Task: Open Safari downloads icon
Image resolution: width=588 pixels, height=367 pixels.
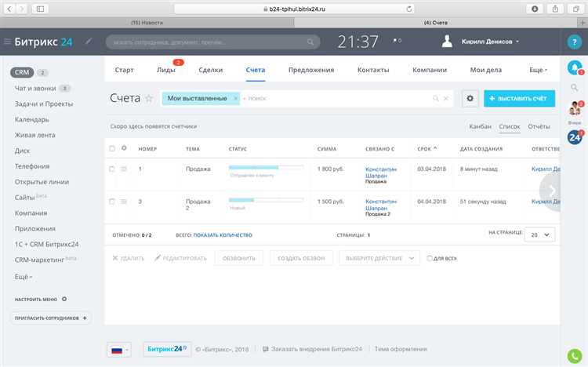Action: click(x=535, y=9)
